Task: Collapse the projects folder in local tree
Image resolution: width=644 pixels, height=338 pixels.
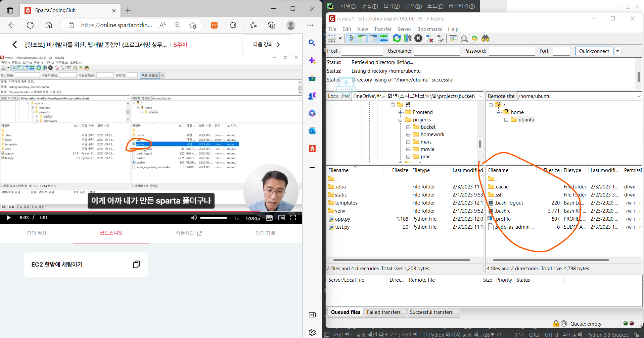Action: pyautogui.click(x=400, y=120)
